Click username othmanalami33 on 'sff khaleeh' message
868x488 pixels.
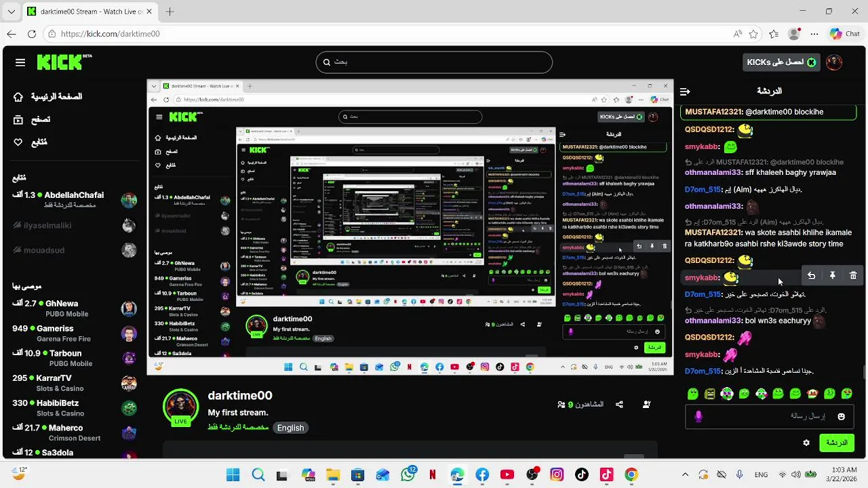[x=713, y=172]
